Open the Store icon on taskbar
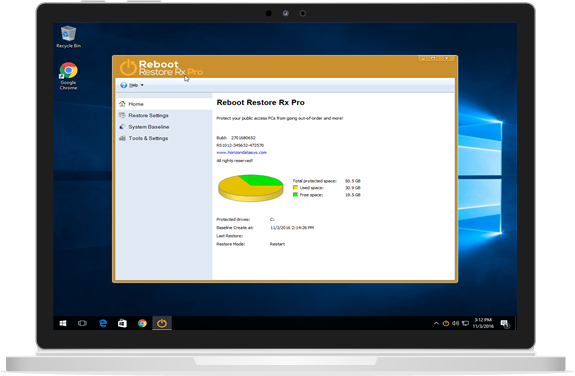Image resolution: width=575 pixels, height=376 pixels. 122,323
